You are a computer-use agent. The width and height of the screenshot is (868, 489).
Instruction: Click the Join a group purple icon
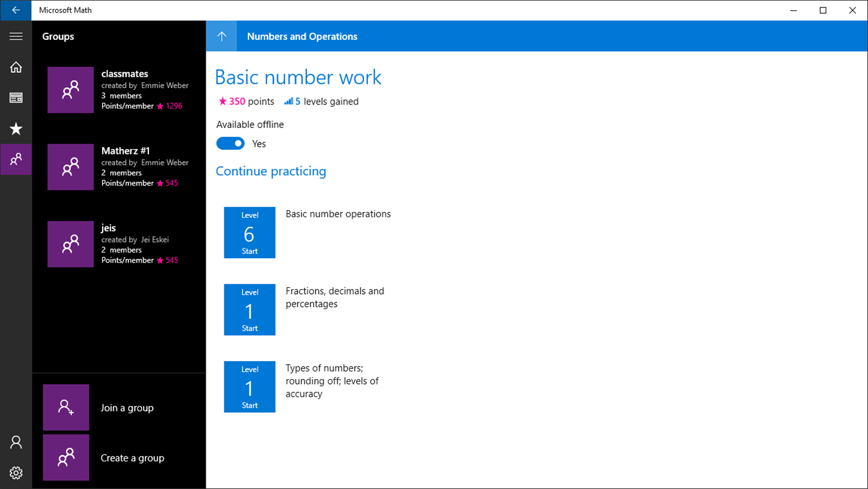point(66,407)
